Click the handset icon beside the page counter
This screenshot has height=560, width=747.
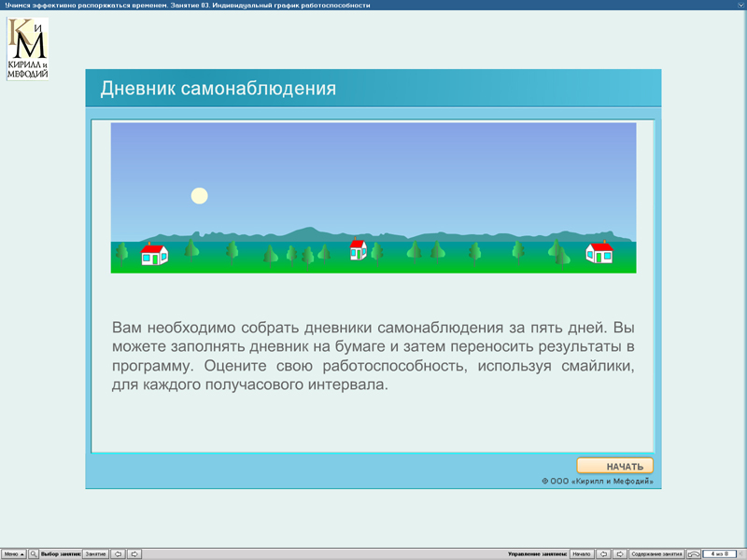pyautogui.click(x=694, y=553)
